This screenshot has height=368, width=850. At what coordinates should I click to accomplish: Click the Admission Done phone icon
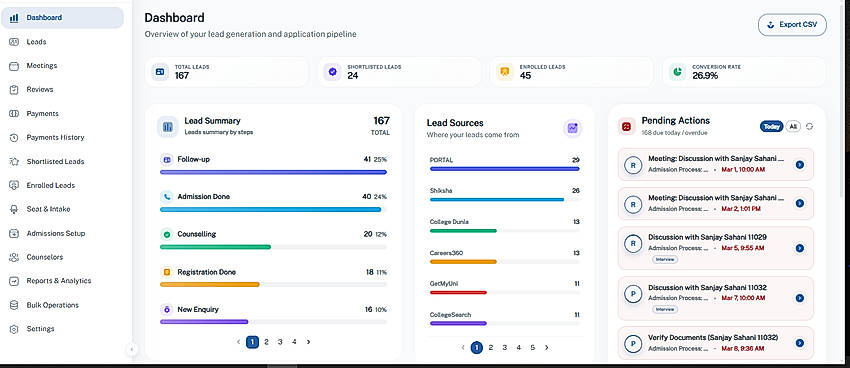[x=167, y=197]
